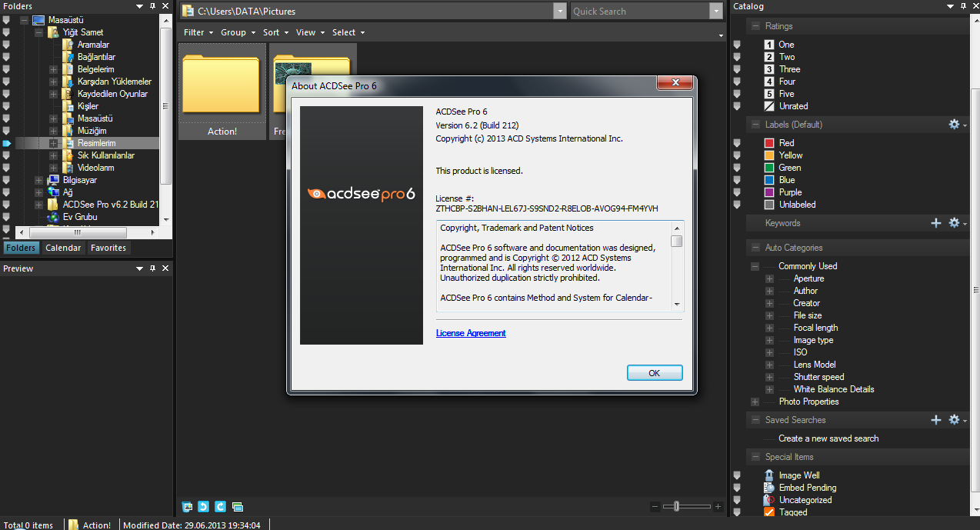Toggle the Five rating filter shield

click(x=737, y=93)
